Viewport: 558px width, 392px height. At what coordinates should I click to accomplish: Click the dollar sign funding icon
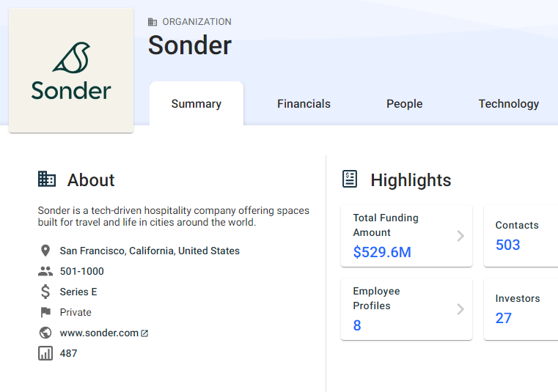click(x=45, y=292)
